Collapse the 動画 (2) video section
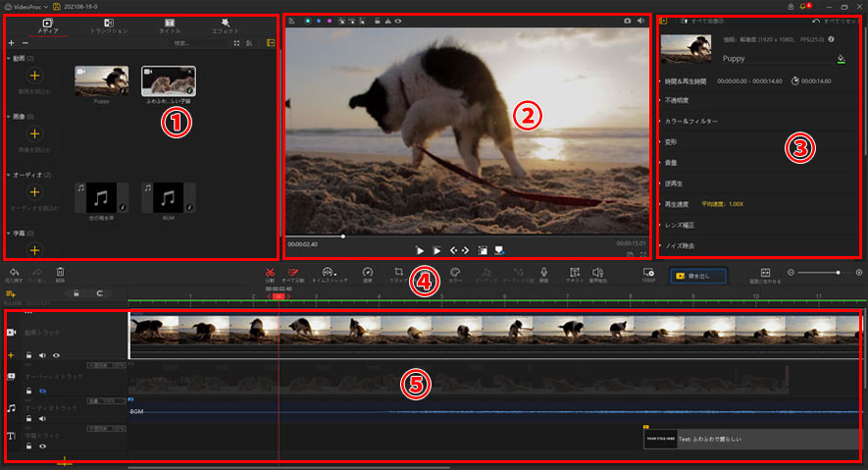 (9, 58)
